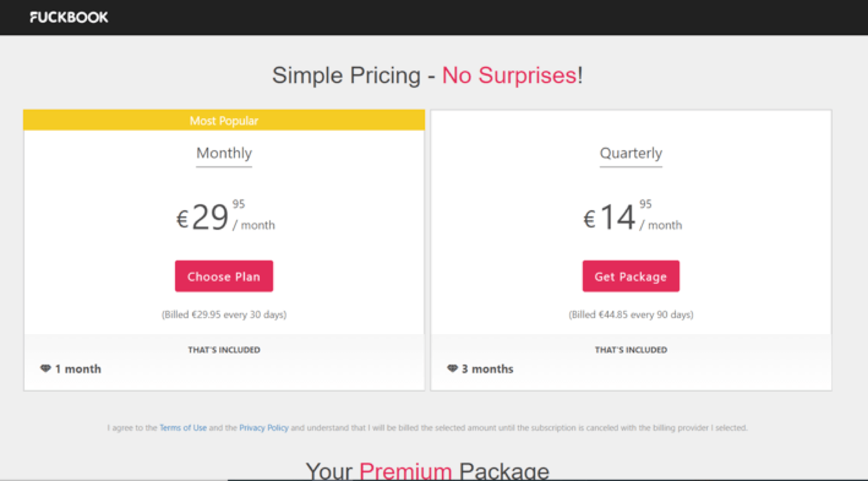This screenshot has width=868, height=481.
Task: Click 'That's Included' label under Quarterly plan
Action: (631, 350)
